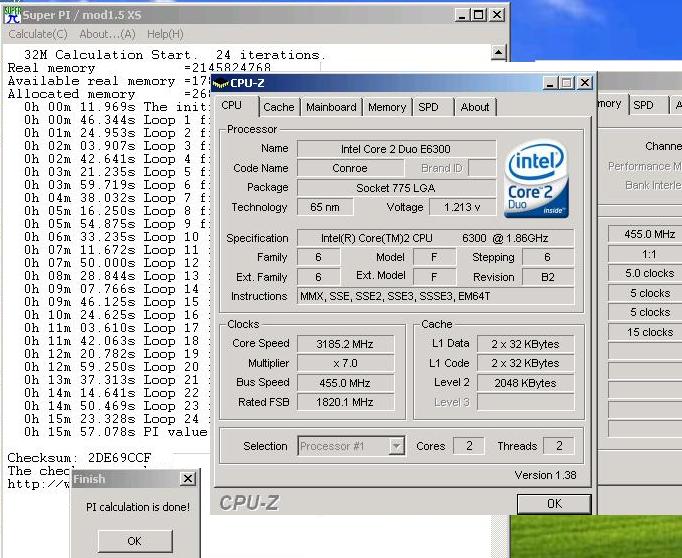Screen dimensions: 682x558
Task: Click the PI value line at 15m 57.078s
Action: point(116,432)
